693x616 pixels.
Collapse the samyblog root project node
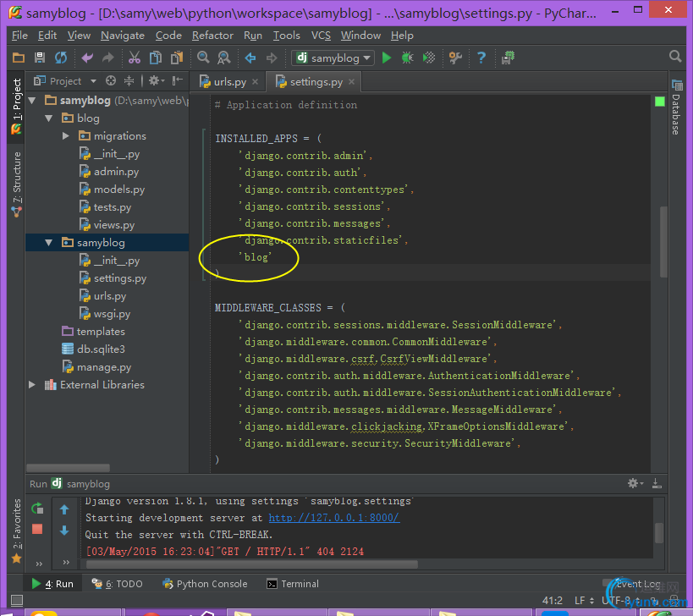click(x=32, y=101)
